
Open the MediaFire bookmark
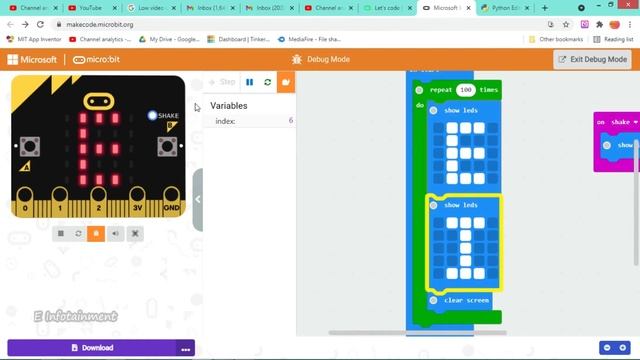pyautogui.click(x=309, y=39)
